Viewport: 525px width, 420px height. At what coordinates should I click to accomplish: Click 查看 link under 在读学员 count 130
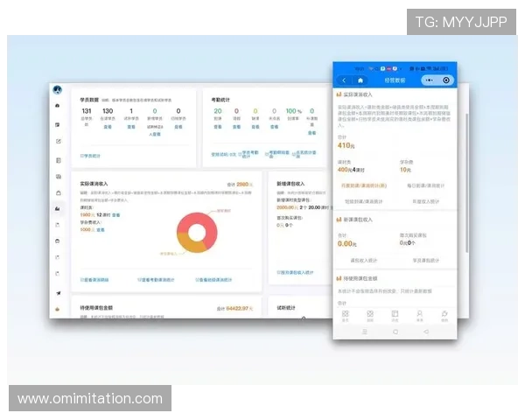(108, 126)
